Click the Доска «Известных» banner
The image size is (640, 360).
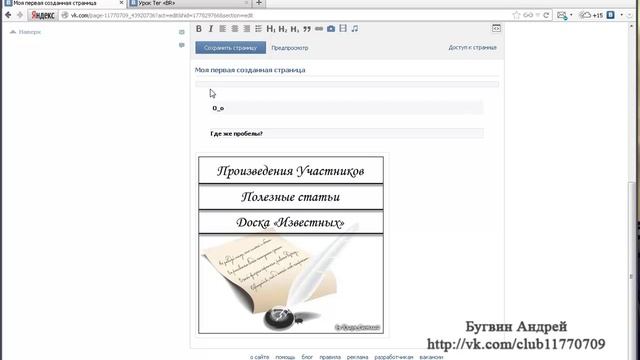[291, 222]
